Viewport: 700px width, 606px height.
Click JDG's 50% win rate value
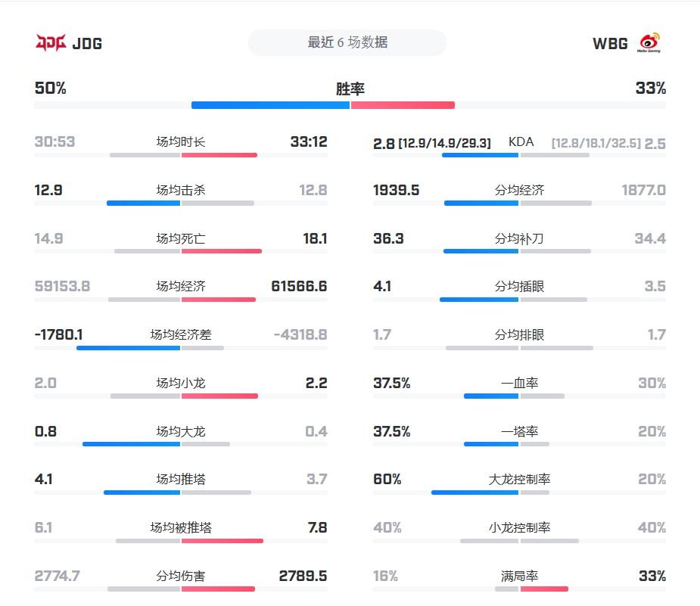tap(51, 89)
